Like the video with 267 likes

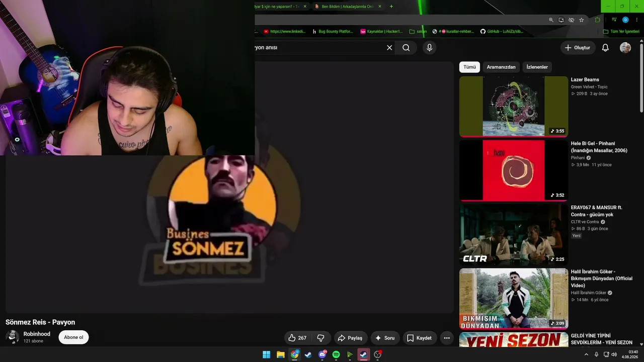[297, 338]
